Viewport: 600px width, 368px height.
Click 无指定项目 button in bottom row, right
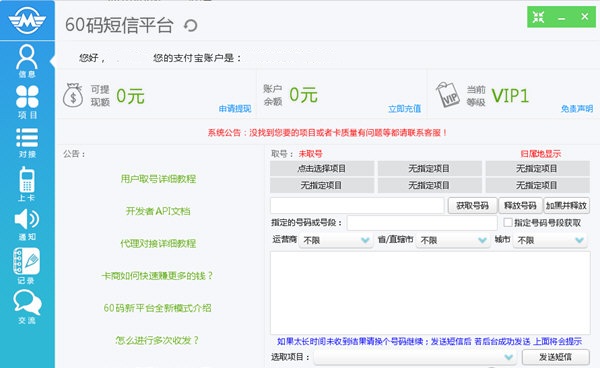537,185
